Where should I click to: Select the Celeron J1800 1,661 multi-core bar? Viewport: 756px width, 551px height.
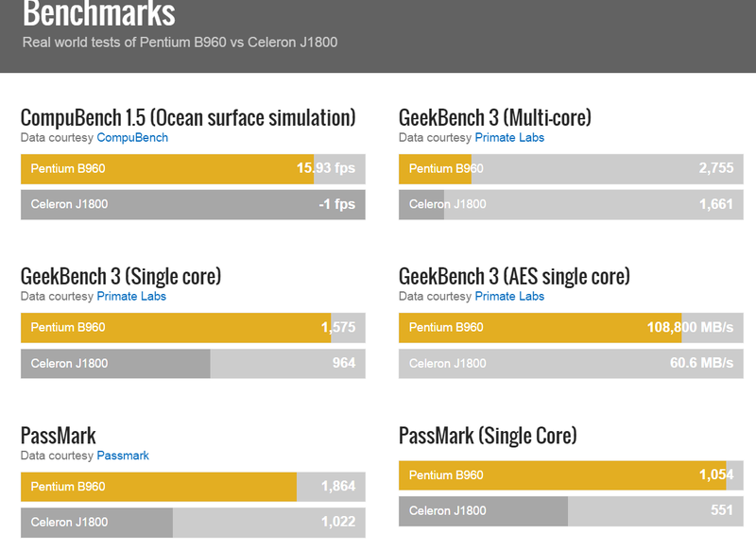[x=571, y=204]
